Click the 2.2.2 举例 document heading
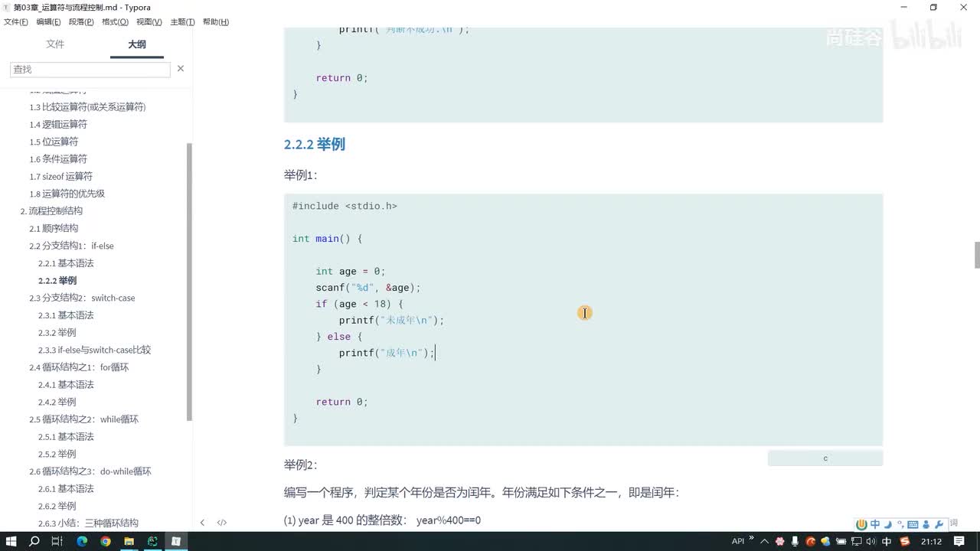The width and height of the screenshot is (980, 551). pos(315,145)
